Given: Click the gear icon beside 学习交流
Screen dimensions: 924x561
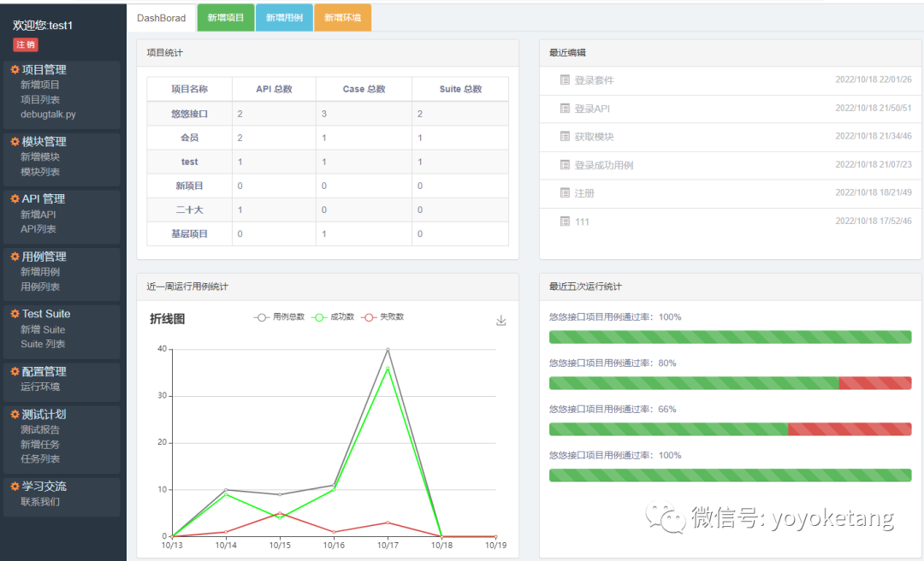Looking at the screenshot, I should pyautogui.click(x=15, y=486).
